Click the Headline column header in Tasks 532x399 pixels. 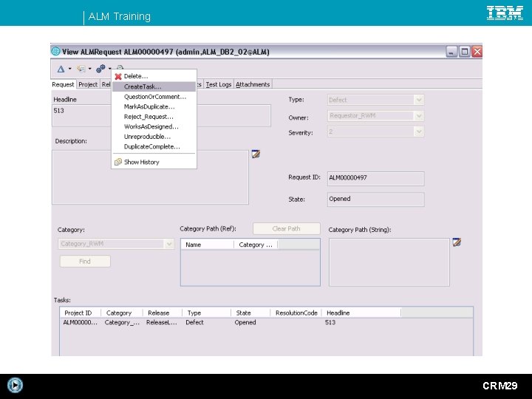click(x=361, y=313)
